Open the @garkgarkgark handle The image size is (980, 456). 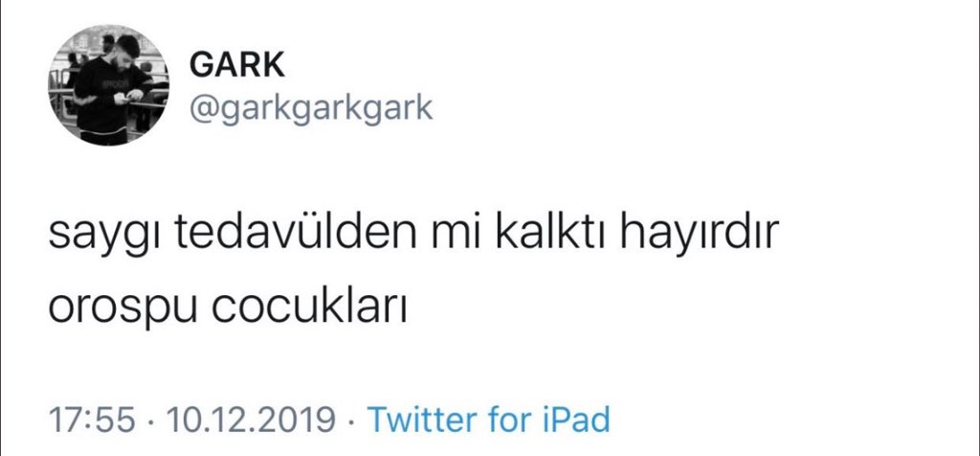click(x=311, y=107)
